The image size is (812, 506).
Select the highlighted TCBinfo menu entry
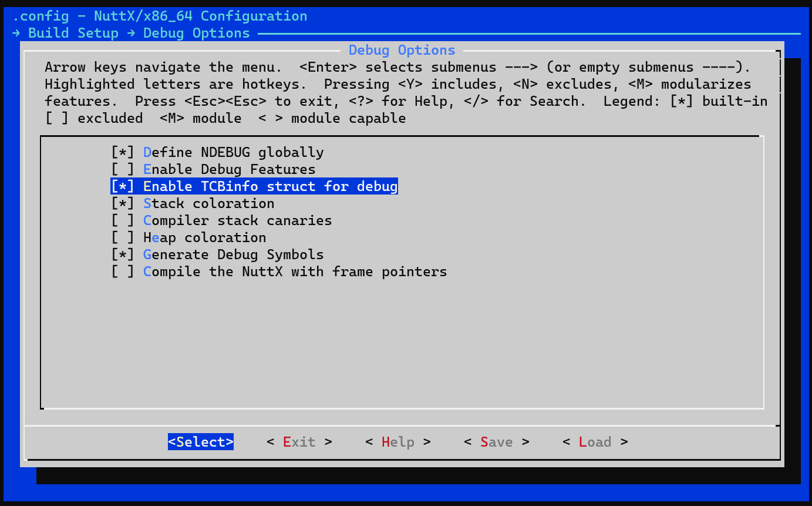click(x=254, y=186)
